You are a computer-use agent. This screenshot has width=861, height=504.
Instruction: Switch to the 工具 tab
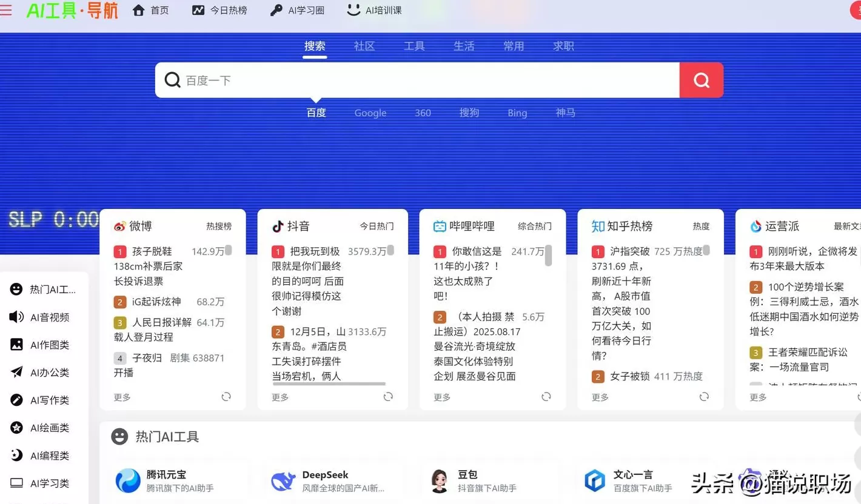tap(414, 46)
